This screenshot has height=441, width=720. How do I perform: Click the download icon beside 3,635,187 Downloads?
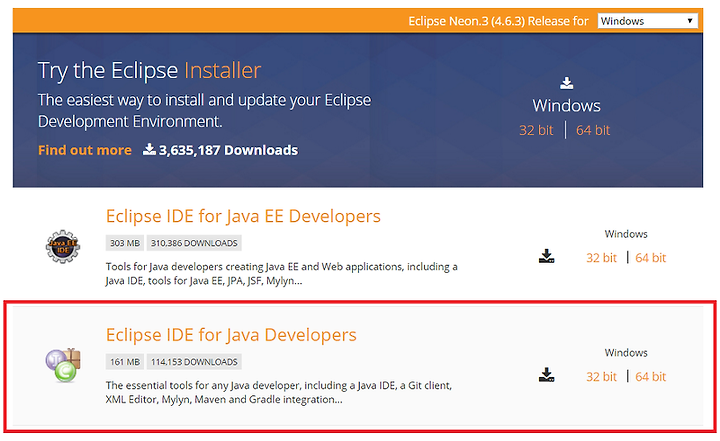149,149
